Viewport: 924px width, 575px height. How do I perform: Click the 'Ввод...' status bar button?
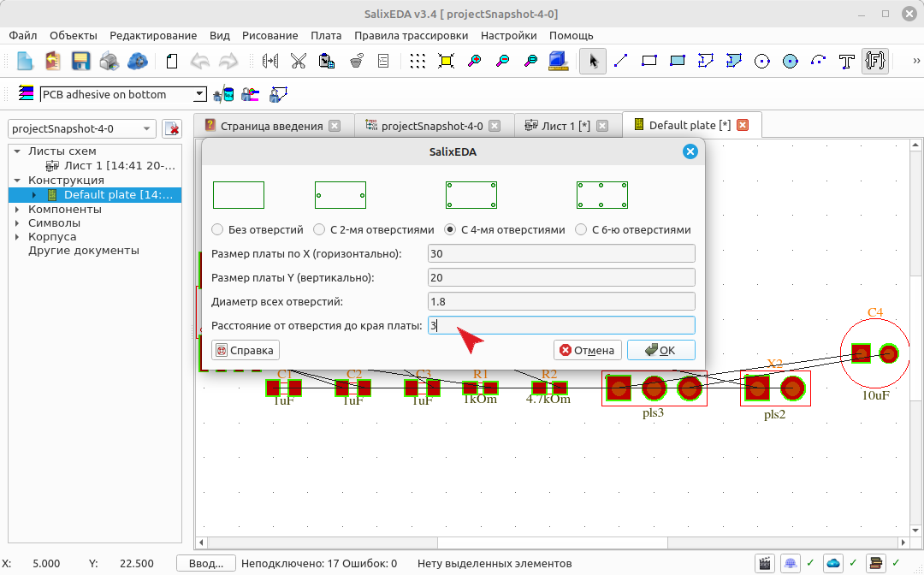tap(205, 563)
